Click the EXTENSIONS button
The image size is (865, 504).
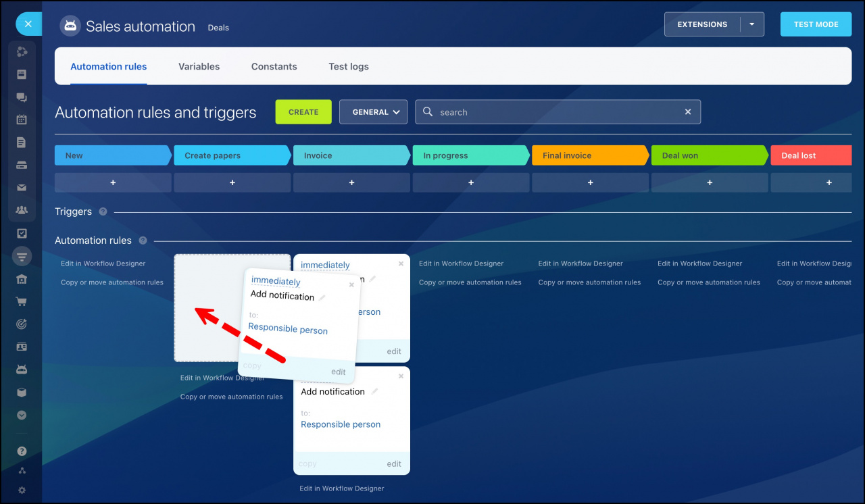click(x=703, y=24)
